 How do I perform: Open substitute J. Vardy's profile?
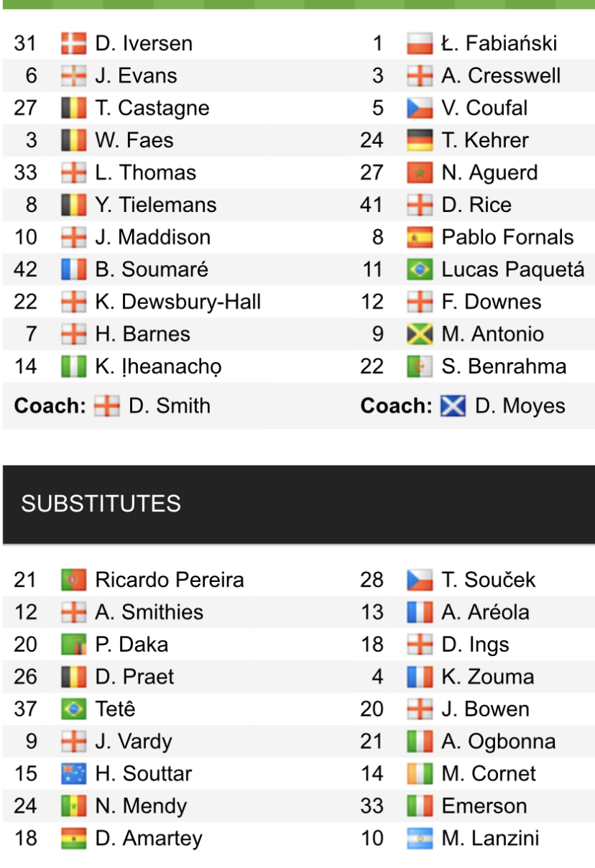tap(134, 742)
